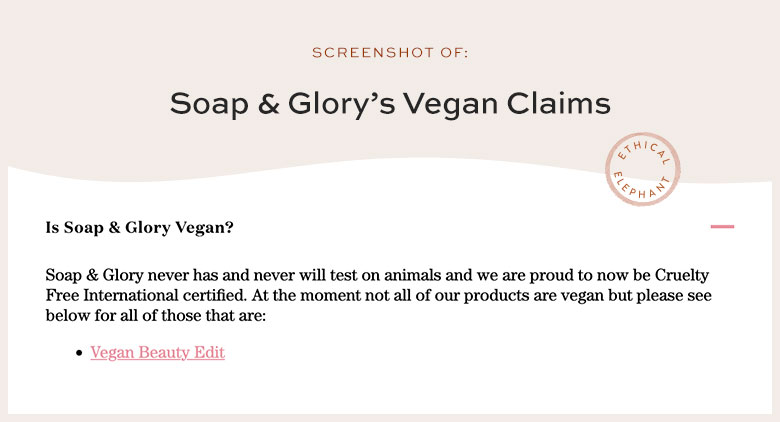Click "Cruelty" at the end of the first answer line
Screen dimensions: 780x422
pos(682,275)
